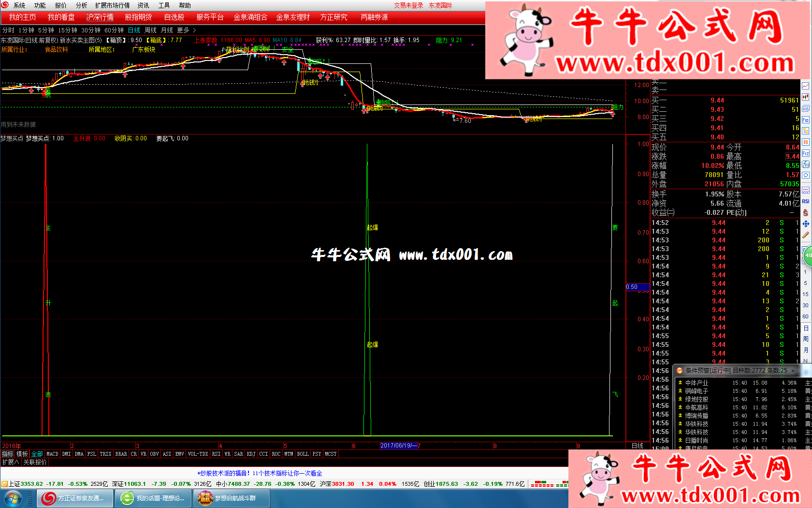Image resolution: width=812 pixels, height=508 pixels.
Task: Open the 分析 menu
Action: 82,5
